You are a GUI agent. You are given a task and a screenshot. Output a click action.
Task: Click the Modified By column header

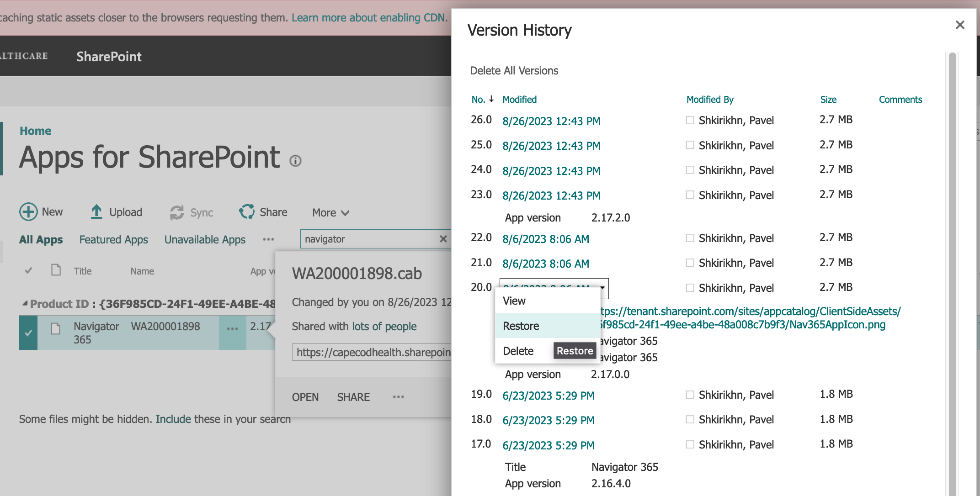point(710,99)
